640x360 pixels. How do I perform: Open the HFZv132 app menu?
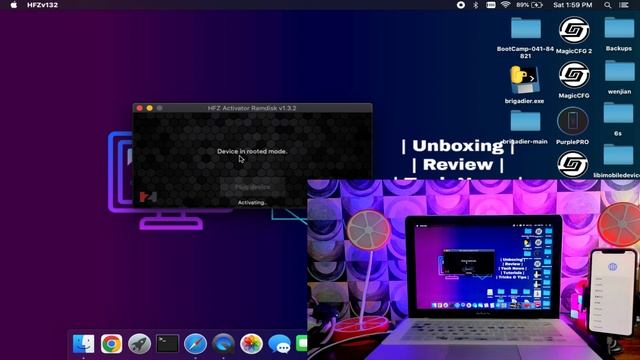[42, 5]
